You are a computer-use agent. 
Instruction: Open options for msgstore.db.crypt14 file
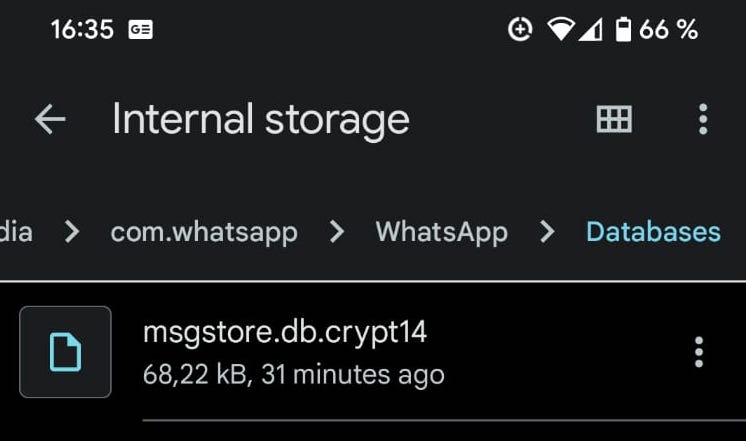tap(698, 352)
